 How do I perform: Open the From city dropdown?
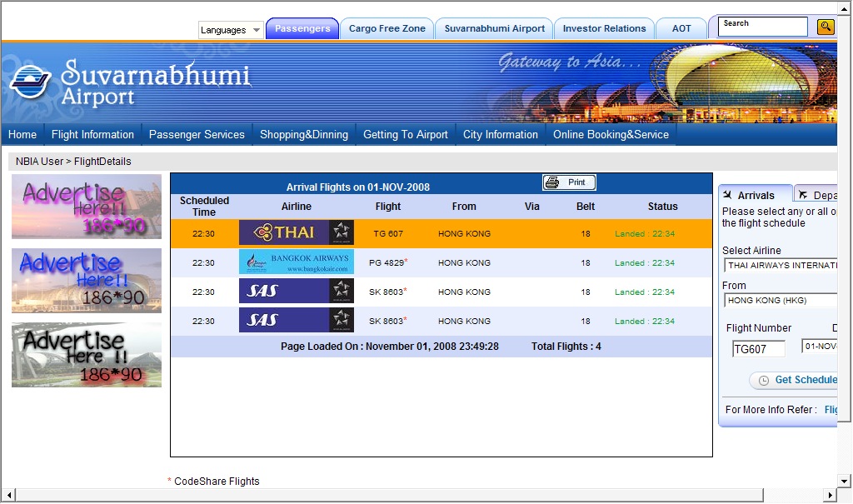click(x=781, y=301)
